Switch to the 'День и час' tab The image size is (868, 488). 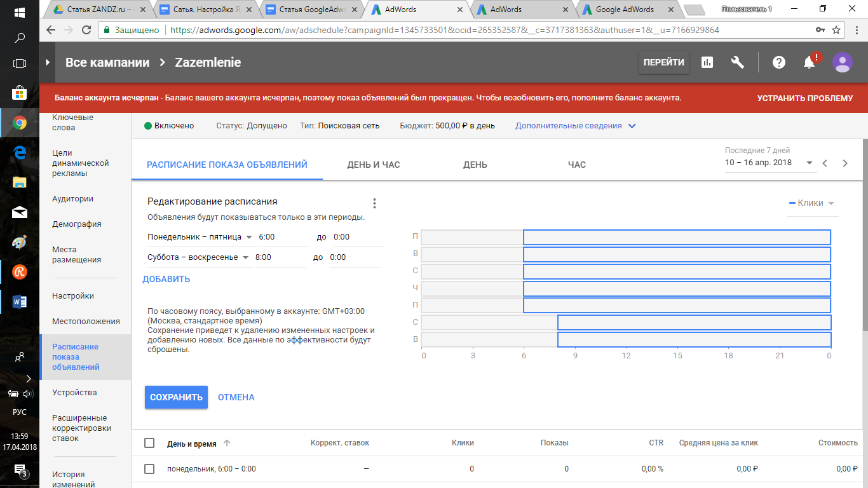tap(373, 165)
